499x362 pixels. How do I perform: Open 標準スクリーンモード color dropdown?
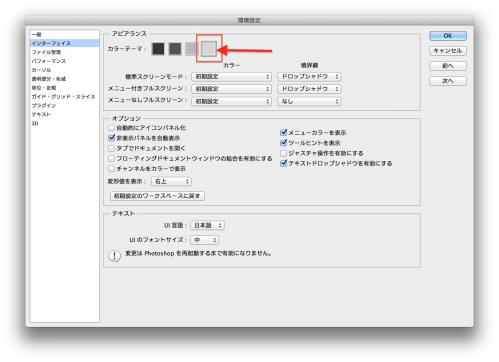(x=232, y=77)
